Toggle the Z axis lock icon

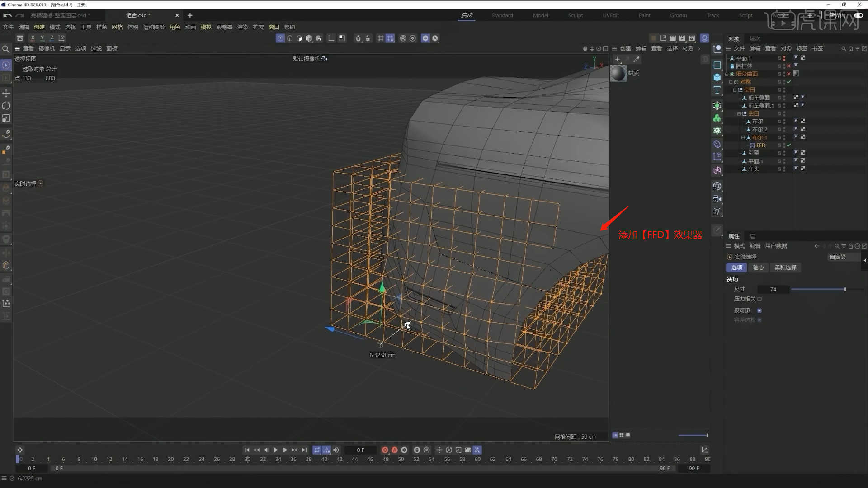[52, 38]
